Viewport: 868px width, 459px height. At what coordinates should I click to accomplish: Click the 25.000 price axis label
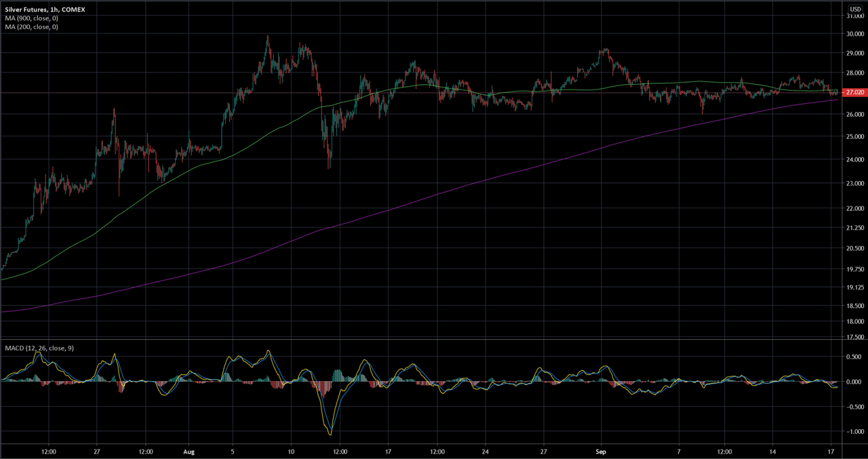click(854, 137)
